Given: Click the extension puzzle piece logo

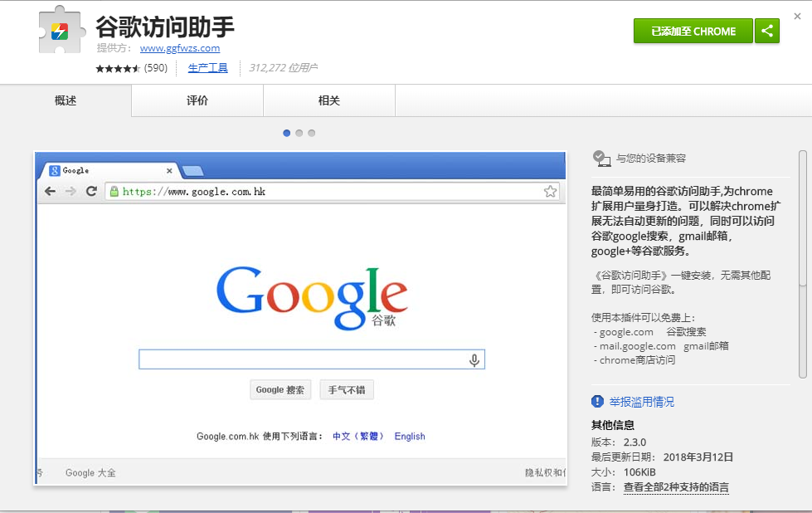Looking at the screenshot, I should coord(61,30).
